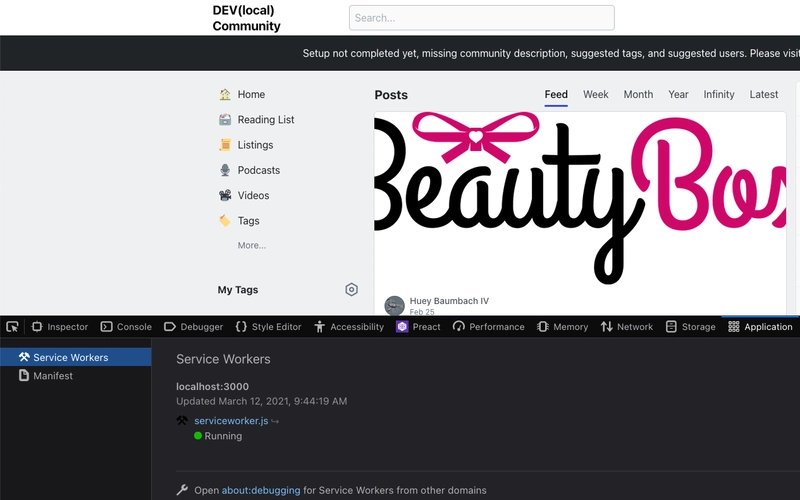Click the Videos camera icon
The image size is (800, 500).
[x=225, y=195]
